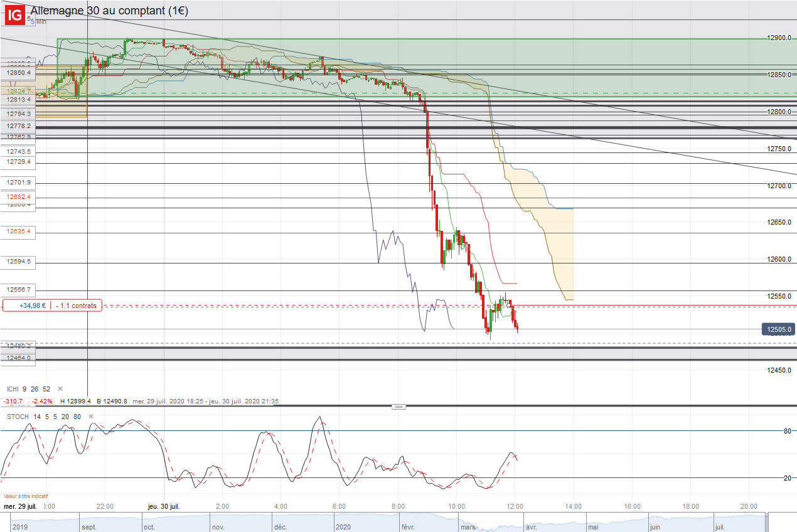Screen dimensions: 797x532
Task: Select the 12778.2 level label
Action: (x=19, y=126)
